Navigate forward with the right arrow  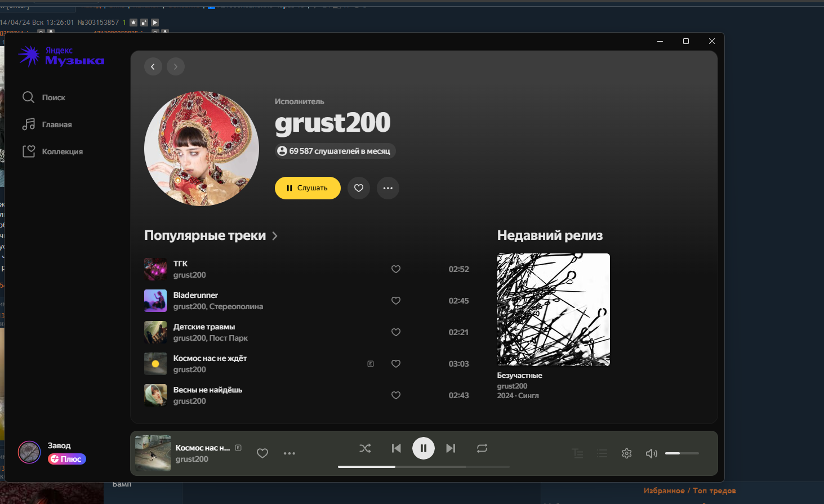pos(176,66)
